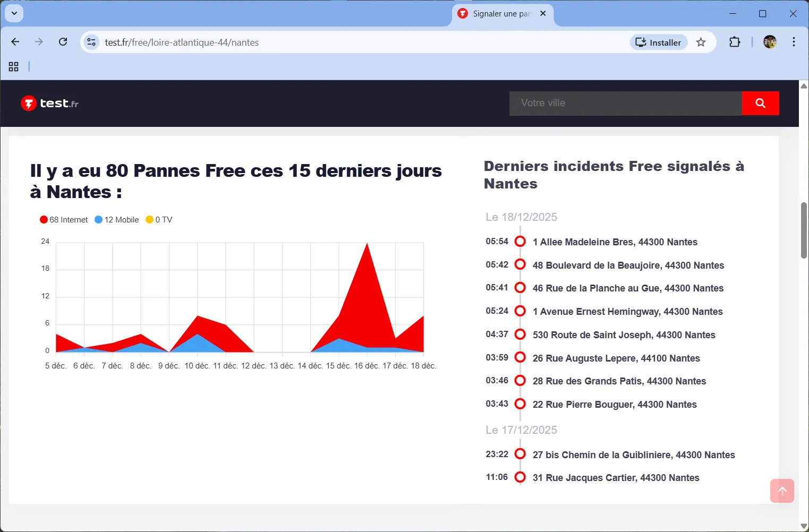Click the Installer button
The height and width of the screenshot is (532, 809).
tap(658, 42)
